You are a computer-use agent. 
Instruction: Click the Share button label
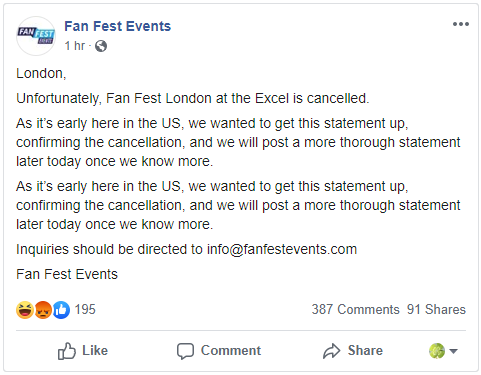tap(365, 351)
